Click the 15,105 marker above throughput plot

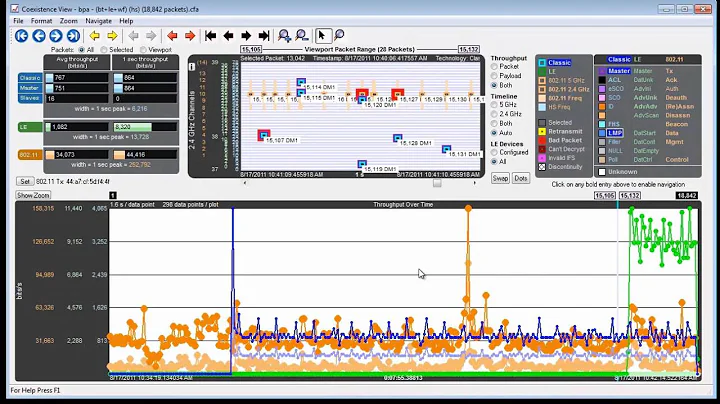coord(605,196)
